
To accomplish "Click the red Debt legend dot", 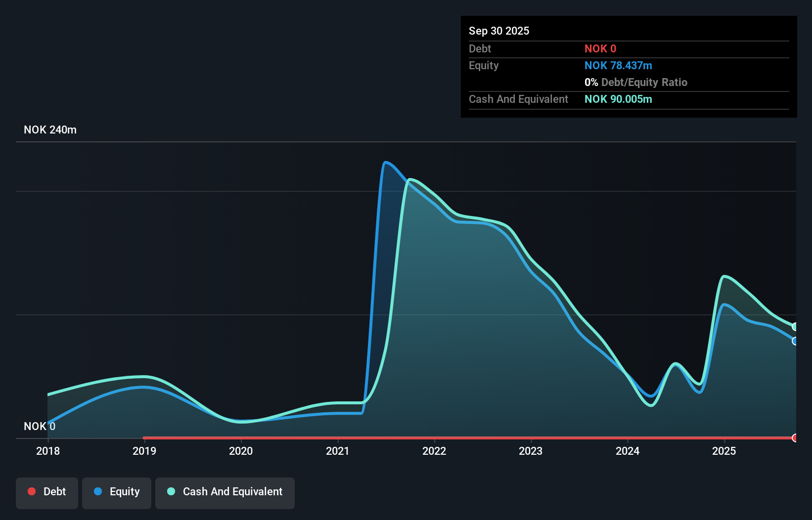I will (32, 491).
